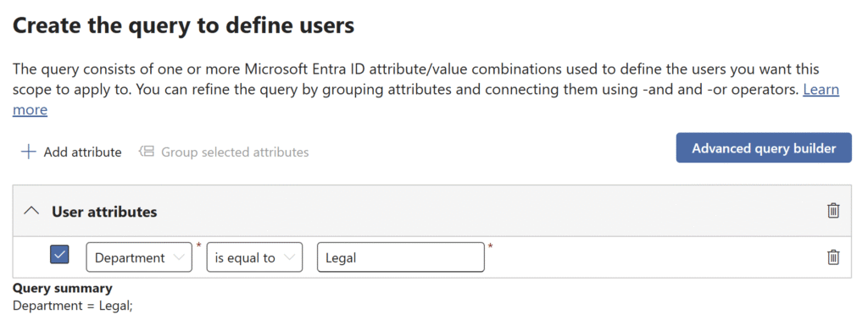Click the plus icon beside Add attribute
This screenshot has width=868, height=326.
pos(28,152)
